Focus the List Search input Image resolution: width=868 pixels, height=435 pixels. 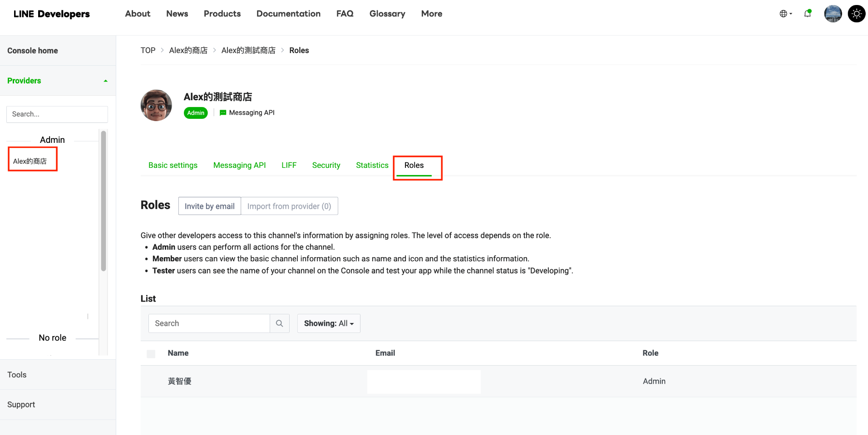point(209,323)
